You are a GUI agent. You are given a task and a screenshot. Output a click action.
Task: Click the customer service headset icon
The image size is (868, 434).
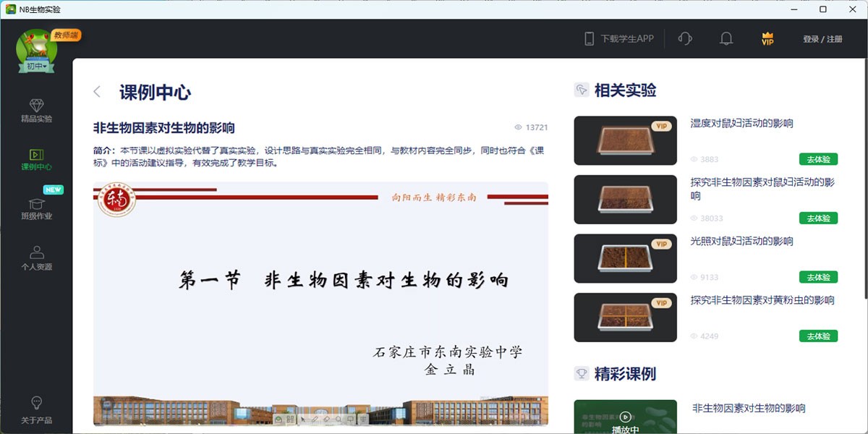click(x=684, y=39)
